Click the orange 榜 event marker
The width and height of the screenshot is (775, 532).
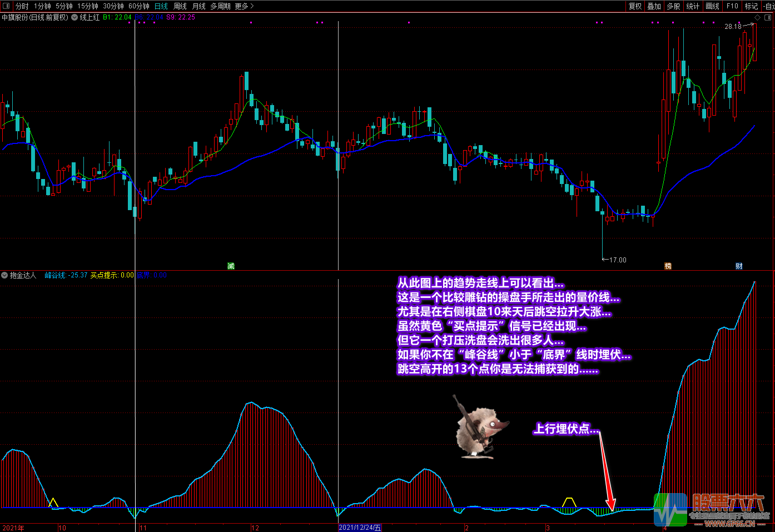click(668, 266)
